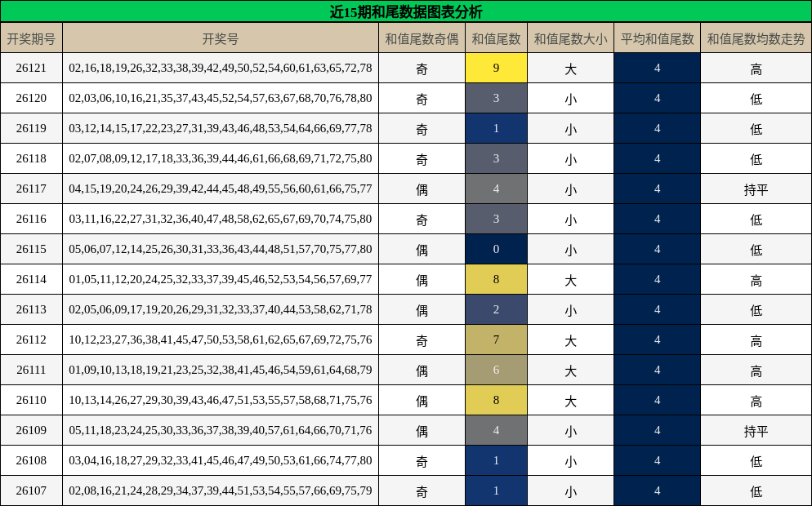Select the draw numbers for period 26115
Viewport: 812px width, 506px height.
pyautogui.click(x=221, y=249)
